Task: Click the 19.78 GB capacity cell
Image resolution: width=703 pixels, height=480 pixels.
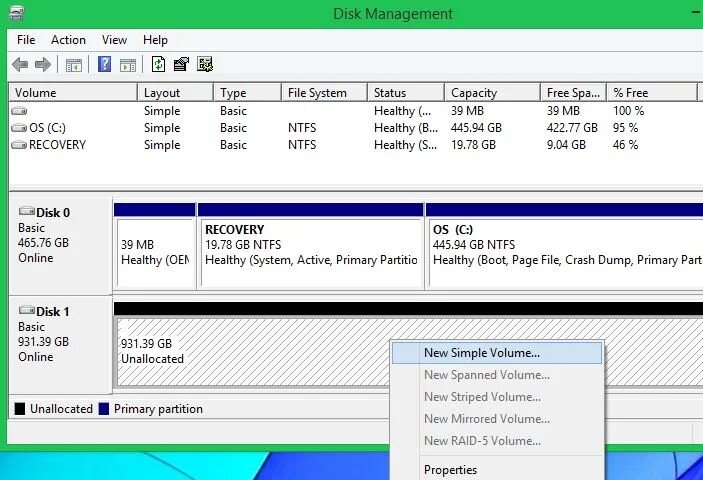Action: (473, 145)
